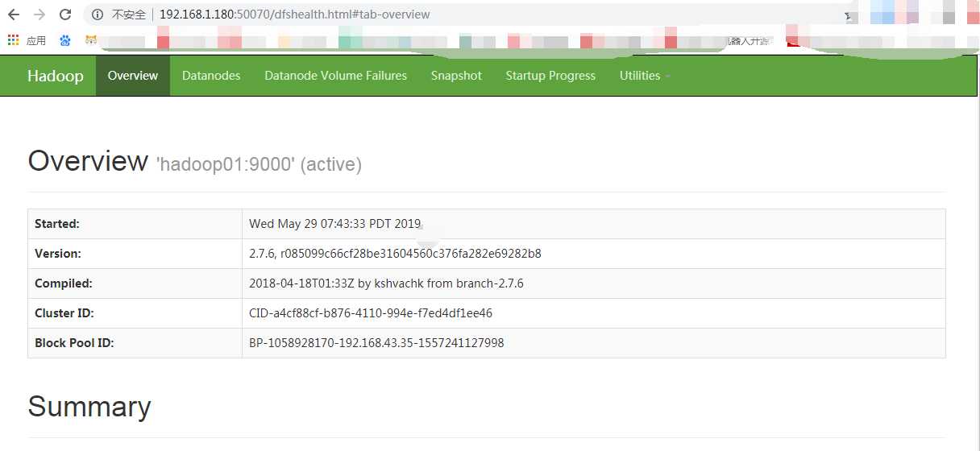Expand the Utilities dropdown menu
Viewport: 980px width, 451px height.
click(x=645, y=76)
